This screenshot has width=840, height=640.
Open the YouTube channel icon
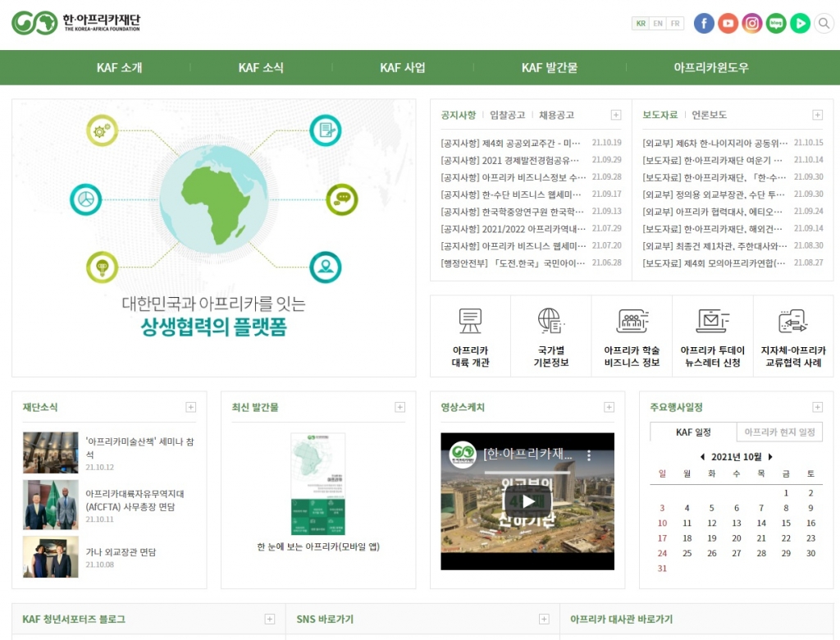tap(728, 23)
